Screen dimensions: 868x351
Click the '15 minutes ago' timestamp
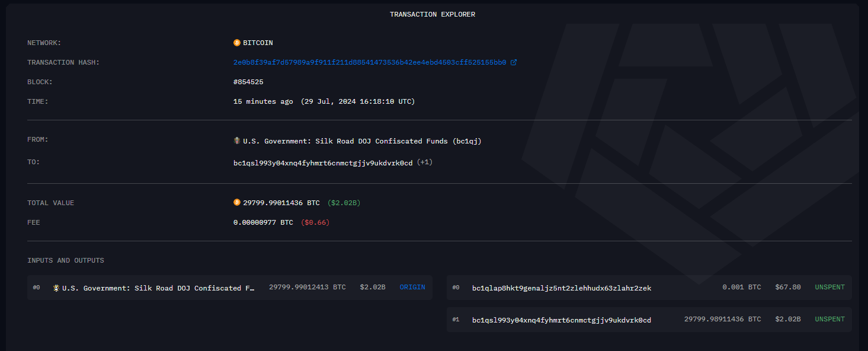pos(263,101)
